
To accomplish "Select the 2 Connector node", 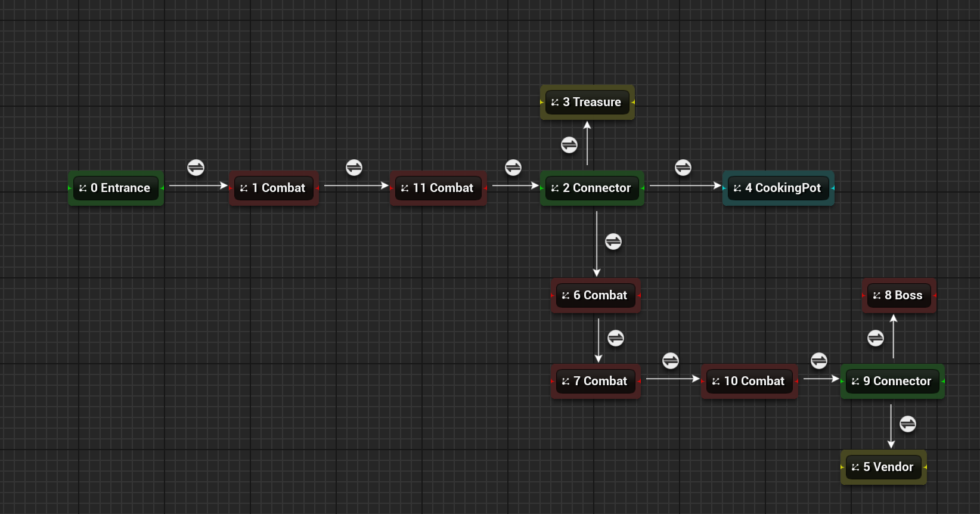I will click(x=593, y=188).
